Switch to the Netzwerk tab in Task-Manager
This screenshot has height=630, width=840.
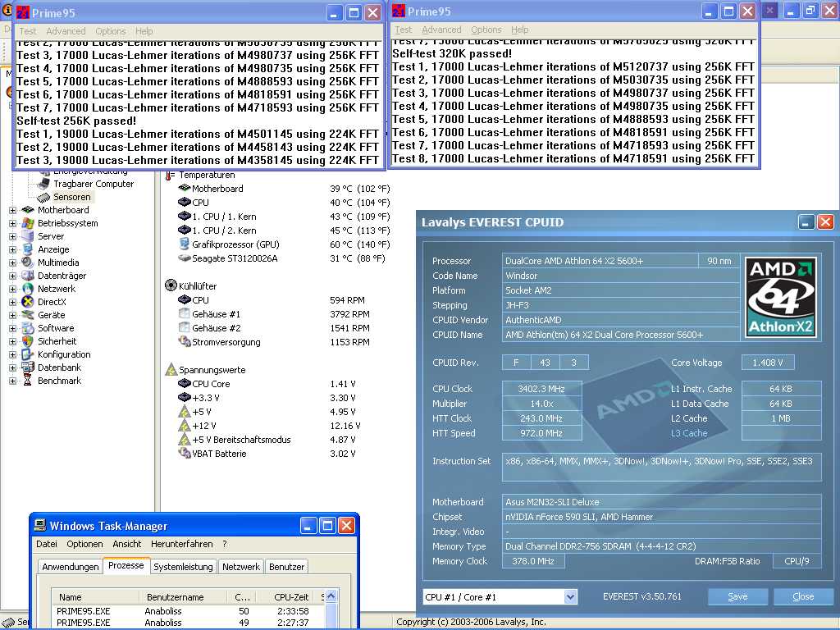[241, 566]
